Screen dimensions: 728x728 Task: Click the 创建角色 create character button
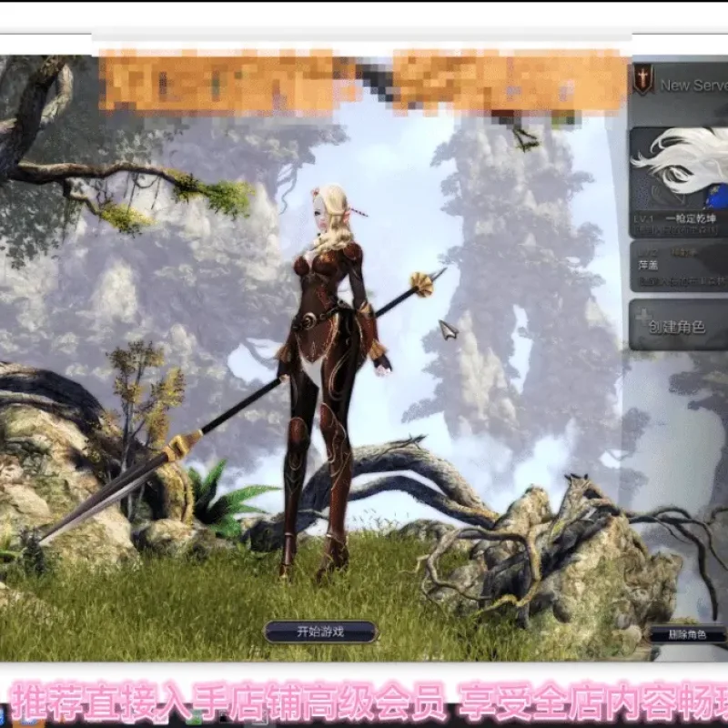click(679, 325)
